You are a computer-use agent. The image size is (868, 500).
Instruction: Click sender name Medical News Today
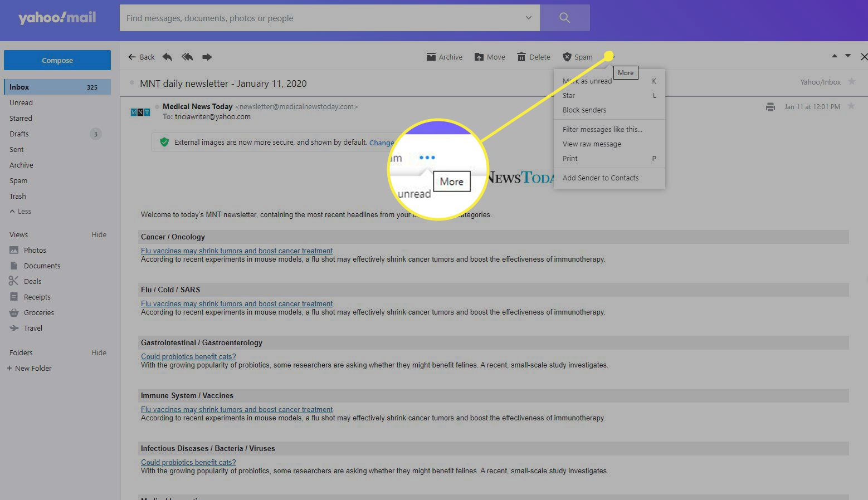pyautogui.click(x=197, y=106)
